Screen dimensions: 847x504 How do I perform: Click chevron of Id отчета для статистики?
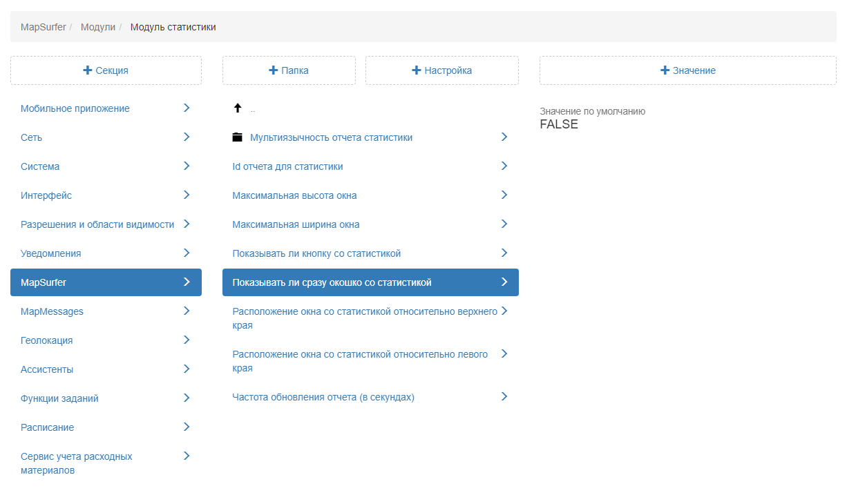[504, 166]
